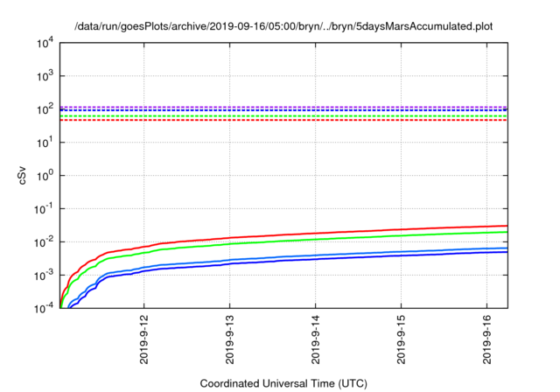Click the 10^2 y-axis tick label
The height and width of the screenshot is (392, 560).
(45, 109)
